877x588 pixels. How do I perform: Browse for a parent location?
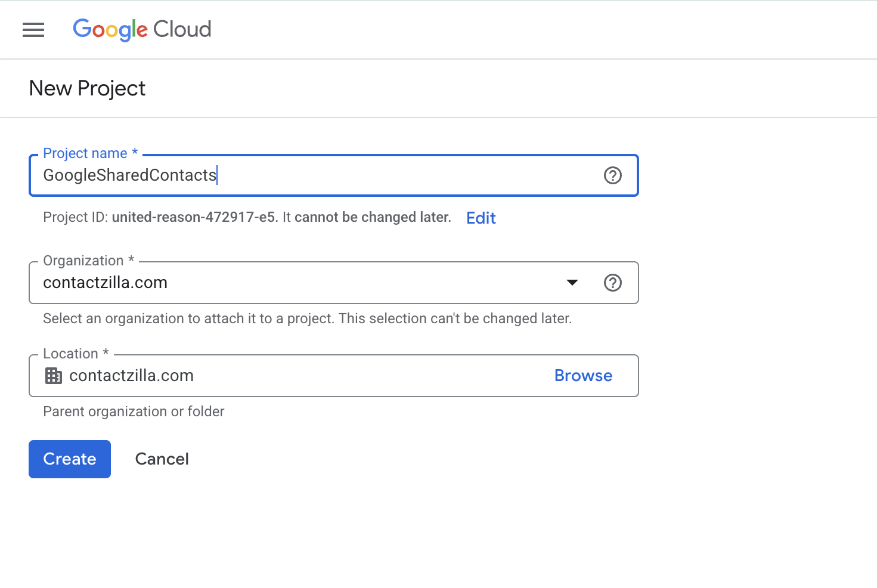(583, 376)
